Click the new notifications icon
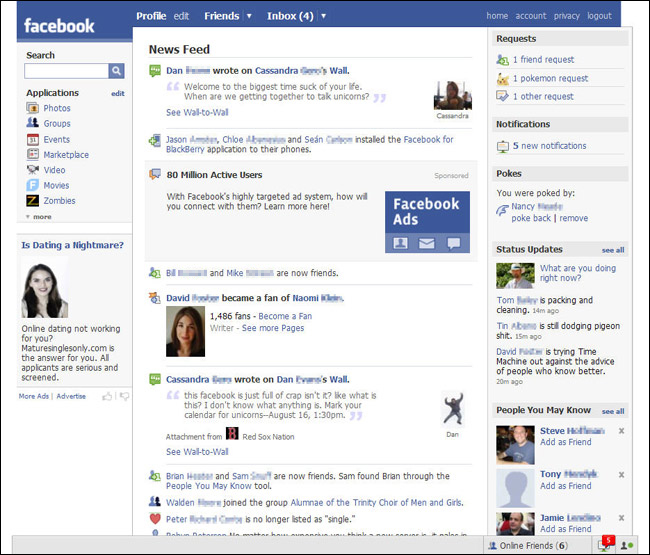Viewport: 650px width, 555px height. pos(502,146)
